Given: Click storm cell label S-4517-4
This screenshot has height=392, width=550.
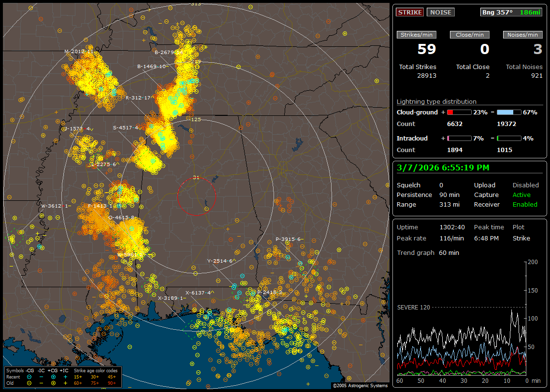Looking at the screenshot, I should click(x=127, y=127).
